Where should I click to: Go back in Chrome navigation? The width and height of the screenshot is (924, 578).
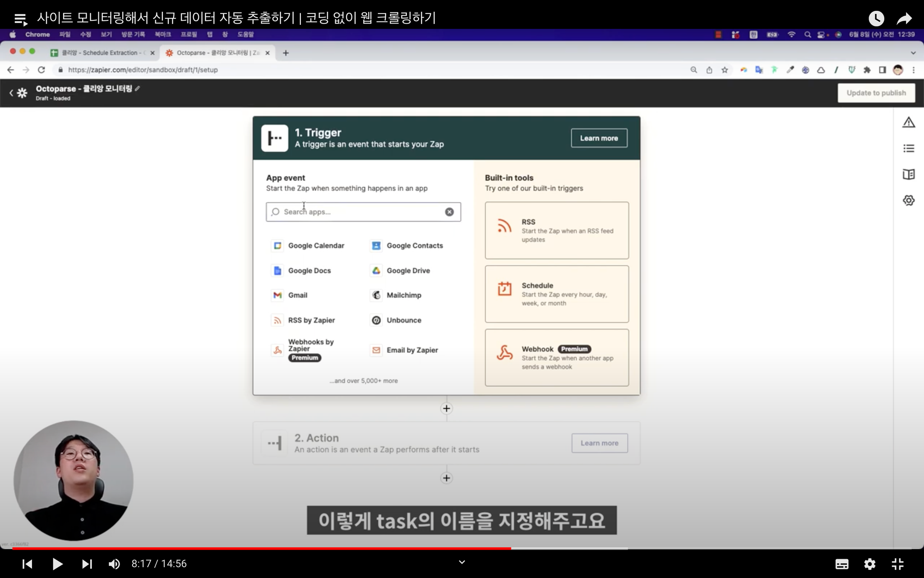click(x=11, y=70)
